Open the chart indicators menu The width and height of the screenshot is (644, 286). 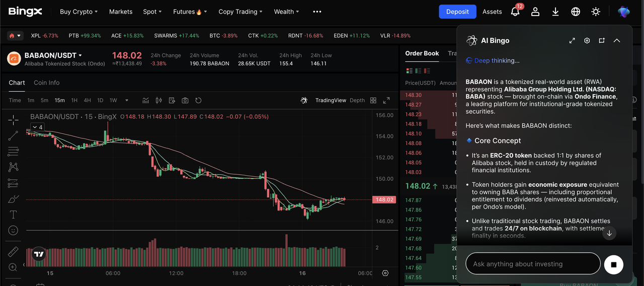pyautogui.click(x=145, y=100)
